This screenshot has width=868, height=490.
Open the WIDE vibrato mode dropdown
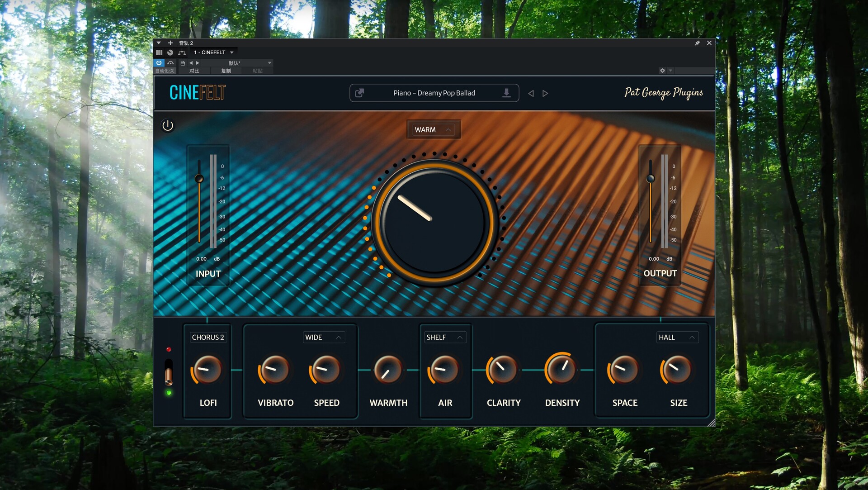coord(323,337)
